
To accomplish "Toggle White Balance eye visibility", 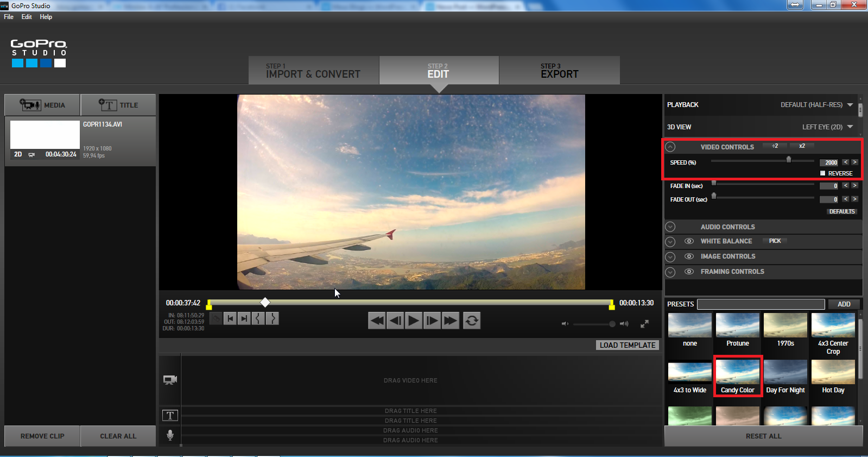I will (689, 241).
